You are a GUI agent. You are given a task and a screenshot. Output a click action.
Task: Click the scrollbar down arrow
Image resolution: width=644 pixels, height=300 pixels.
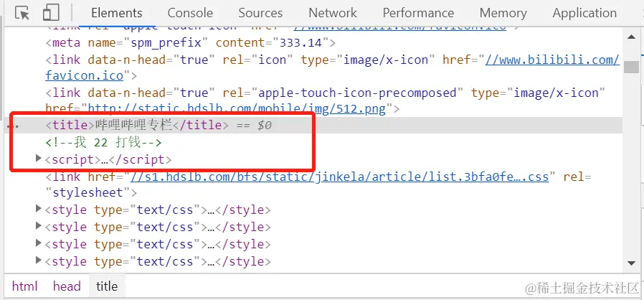631,263
